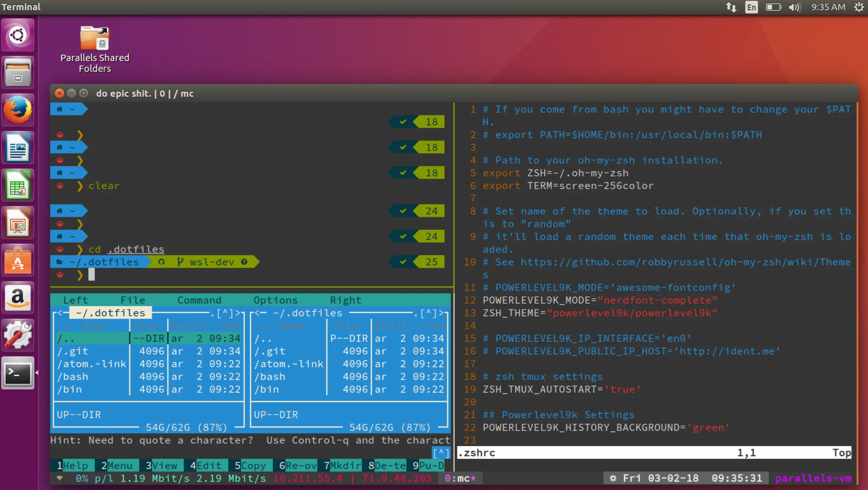The image size is (868, 490).
Task: Click the left panel ~/.dotfiles path title
Action: tap(110, 313)
